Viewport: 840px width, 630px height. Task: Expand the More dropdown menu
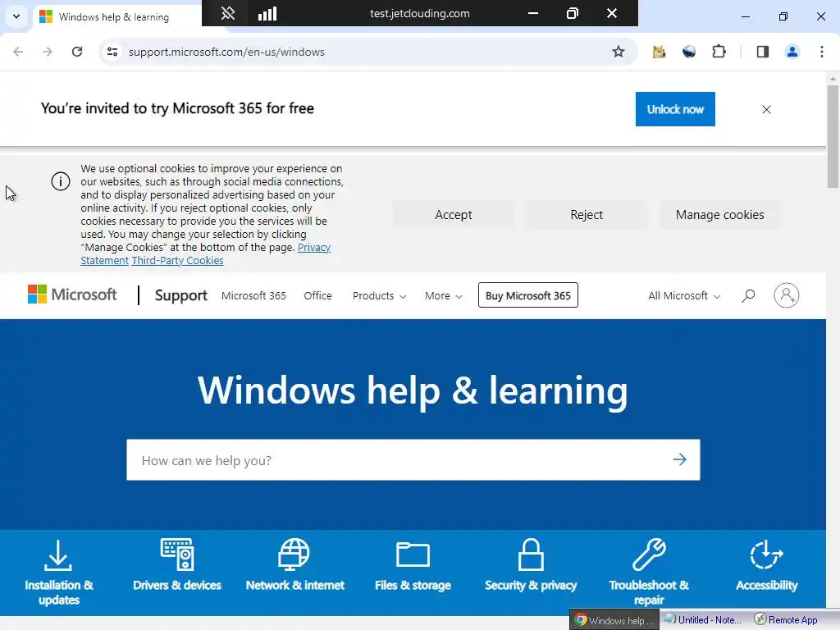pyautogui.click(x=444, y=295)
